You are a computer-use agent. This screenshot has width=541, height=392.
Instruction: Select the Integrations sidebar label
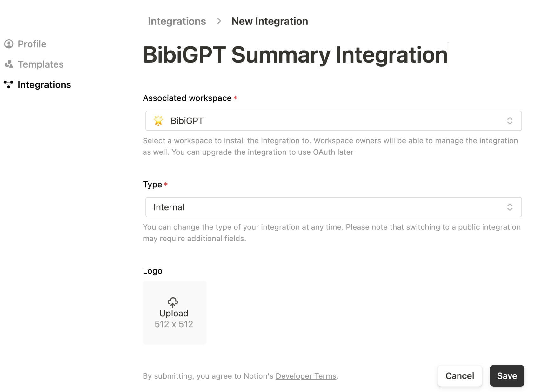44,85
